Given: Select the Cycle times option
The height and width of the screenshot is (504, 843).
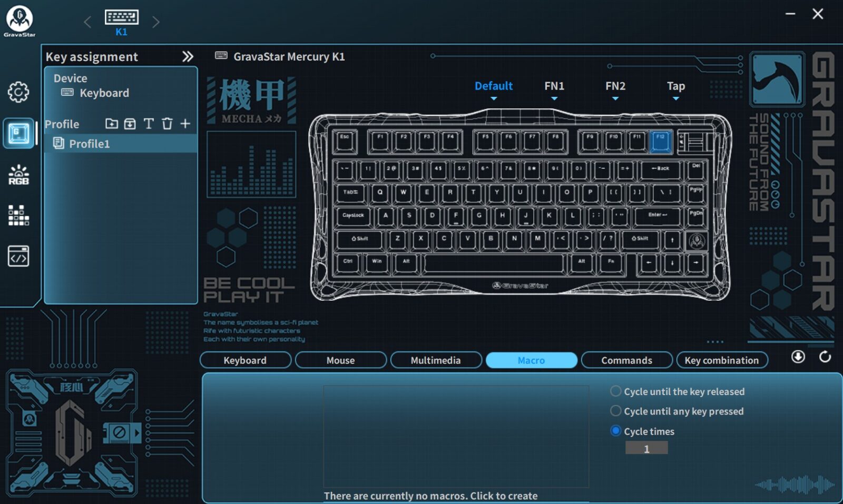Looking at the screenshot, I should [615, 431].
